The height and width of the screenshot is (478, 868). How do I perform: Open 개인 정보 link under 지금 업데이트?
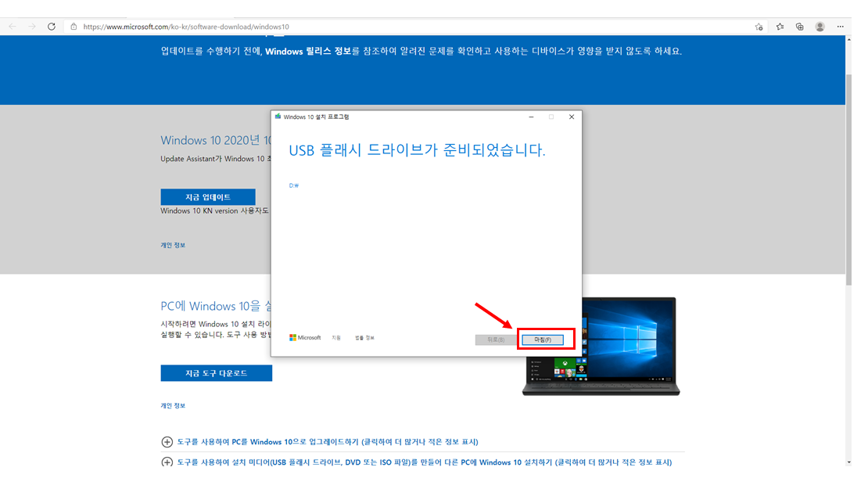(x=173, y=245)
